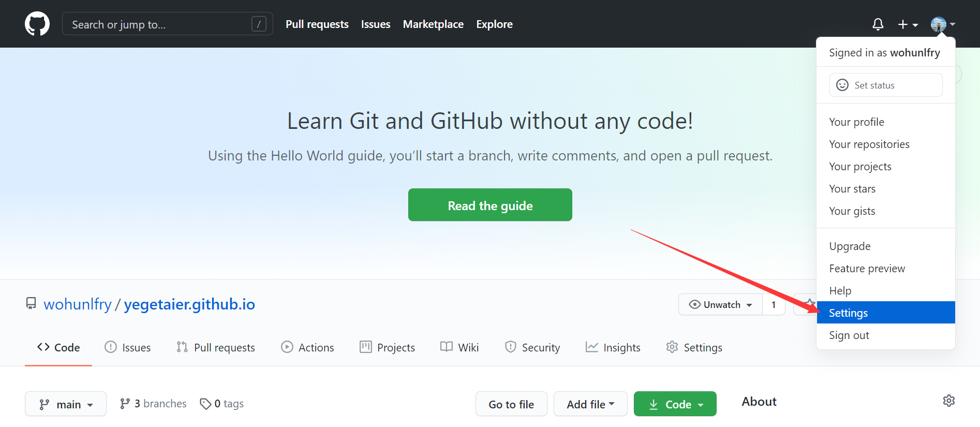The height and width of the screenshot is (427, 980).
Task: Open the wohunlfry owner link
Action: click(78, 304)
